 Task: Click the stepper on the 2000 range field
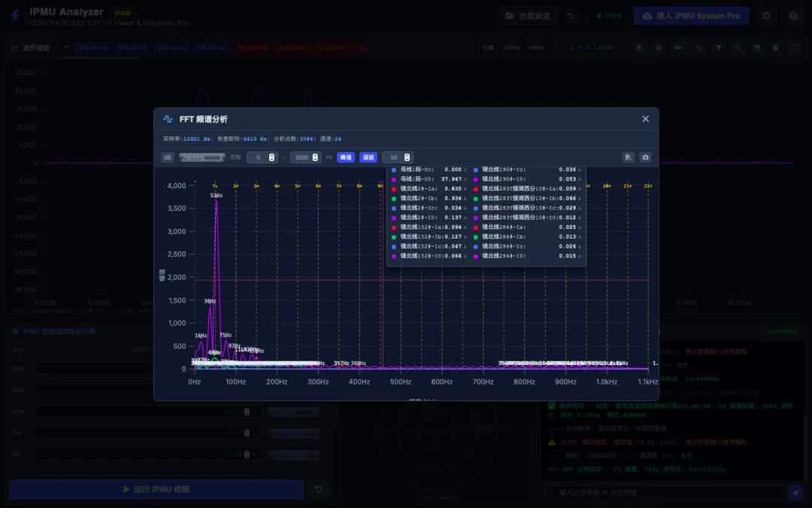pos(315,157)
